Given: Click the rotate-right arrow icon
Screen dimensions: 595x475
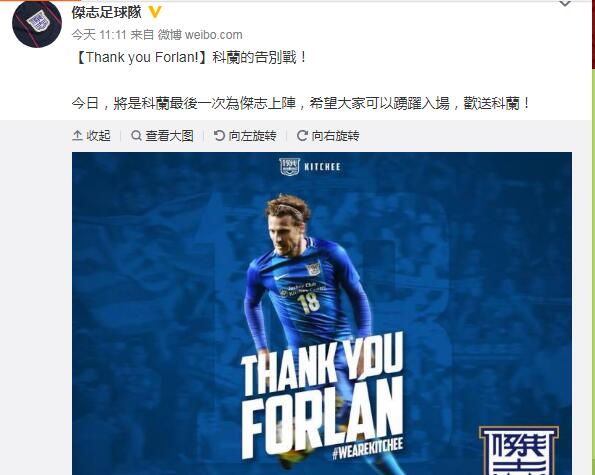Looking at the screenshot, I should [302, 135].
